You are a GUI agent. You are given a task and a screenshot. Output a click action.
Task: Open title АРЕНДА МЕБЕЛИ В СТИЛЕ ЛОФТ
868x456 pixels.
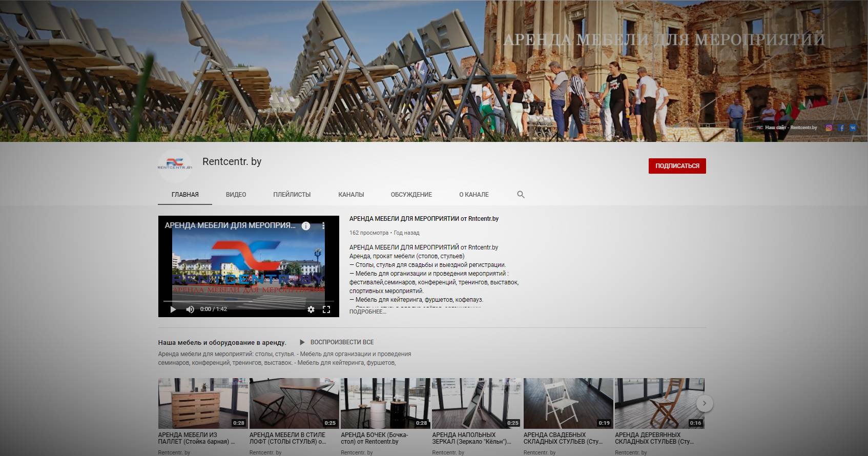click(288, 438)
